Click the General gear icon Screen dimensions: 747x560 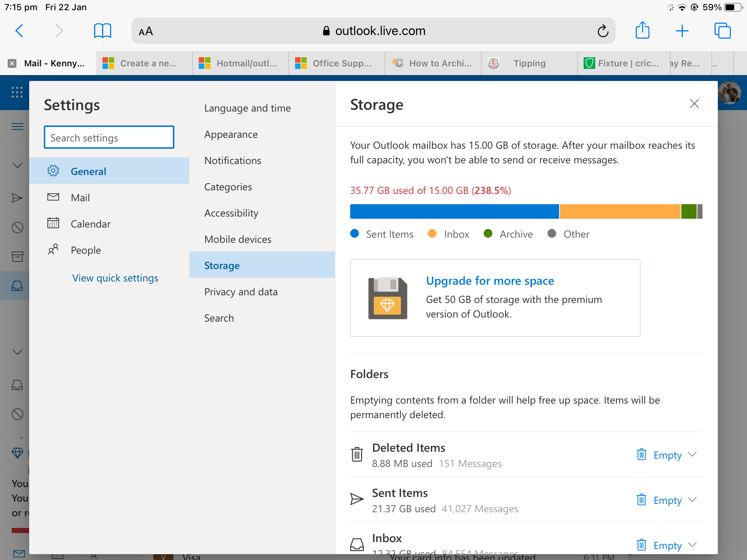[x=53, y=171]
